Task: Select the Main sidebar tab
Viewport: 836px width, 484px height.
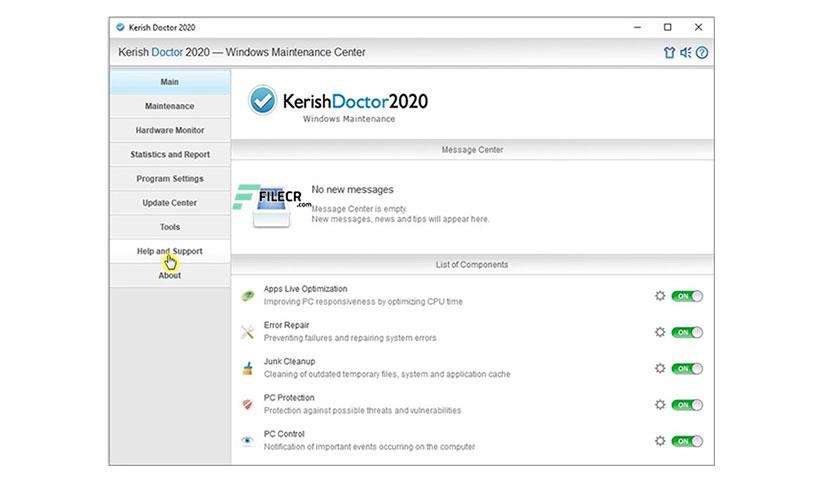Action: click(x=170, y=82)
